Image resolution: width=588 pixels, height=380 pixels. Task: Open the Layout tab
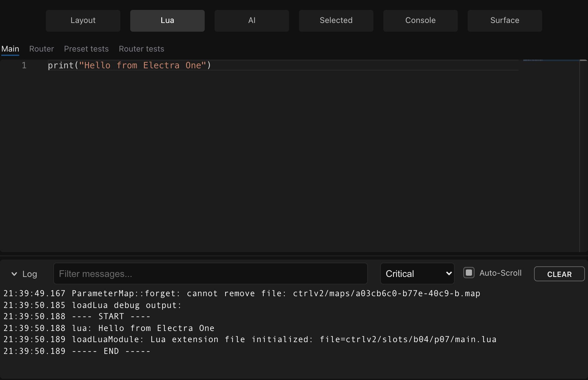coord(83,20)
